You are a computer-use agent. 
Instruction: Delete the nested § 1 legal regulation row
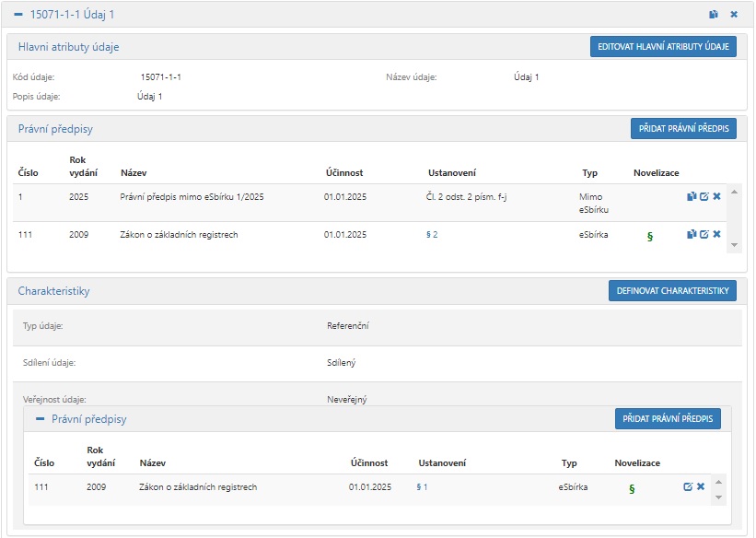click(701, 486)
